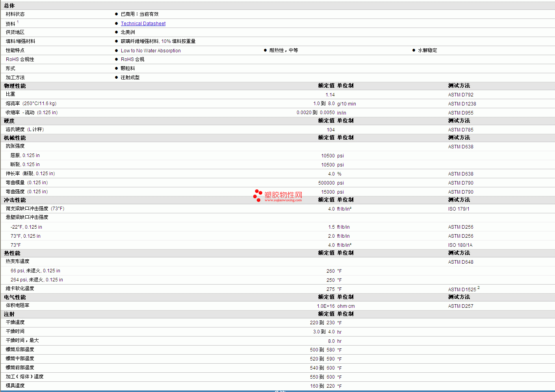Click the "ASTM D955" test method

[x=460, y=113]
